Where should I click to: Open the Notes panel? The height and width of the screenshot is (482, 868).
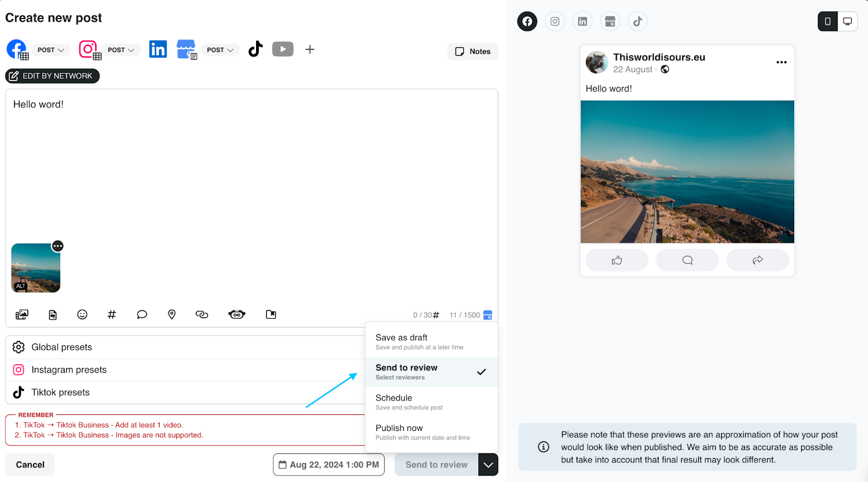[x=473, y=52]
